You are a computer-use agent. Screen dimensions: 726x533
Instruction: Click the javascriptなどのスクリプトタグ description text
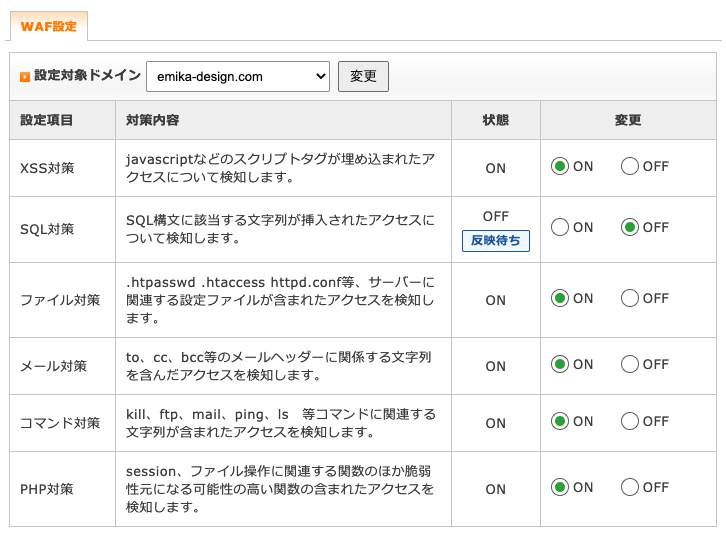click(x=280, y=168)
